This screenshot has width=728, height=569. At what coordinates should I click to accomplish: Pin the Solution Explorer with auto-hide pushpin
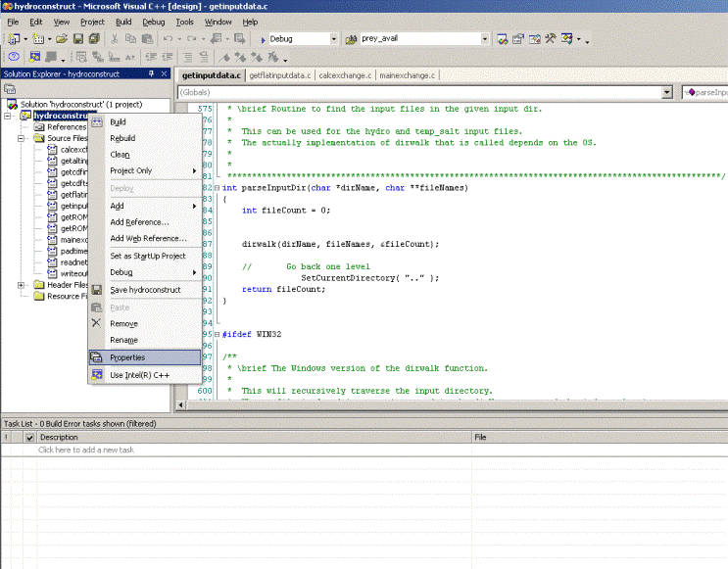pos(151,73)
